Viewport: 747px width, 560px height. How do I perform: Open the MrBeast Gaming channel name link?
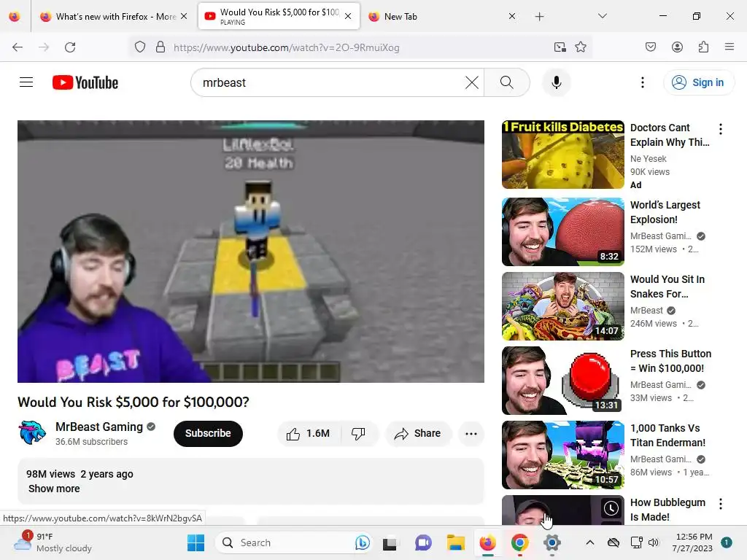[x=99, y=427]
